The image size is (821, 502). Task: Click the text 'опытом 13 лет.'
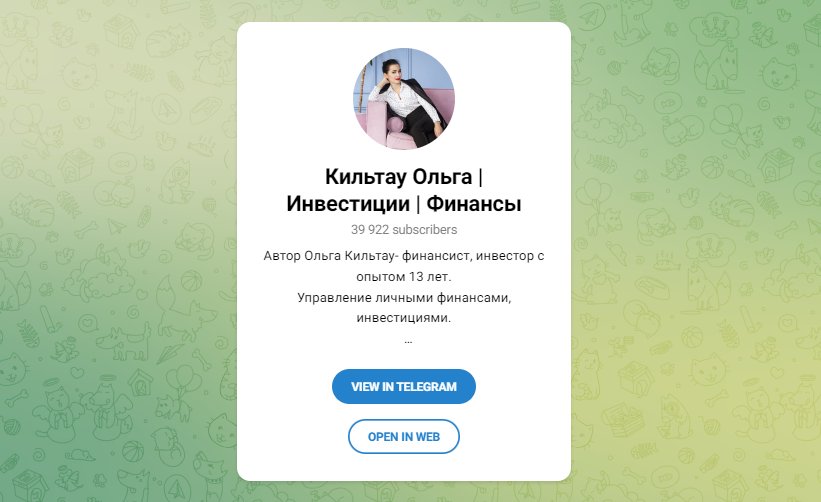click(404, 276)
